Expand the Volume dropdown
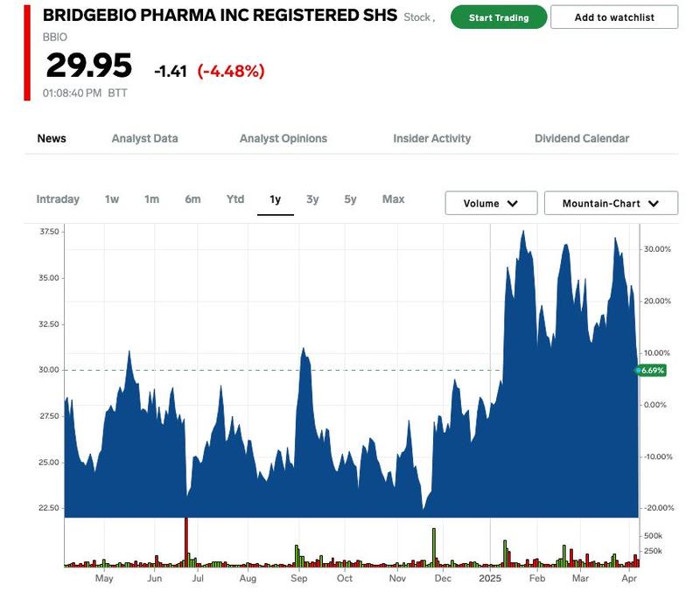Viewport: 700px width, 592px height. pyautogui.click(x=490, y=203)
